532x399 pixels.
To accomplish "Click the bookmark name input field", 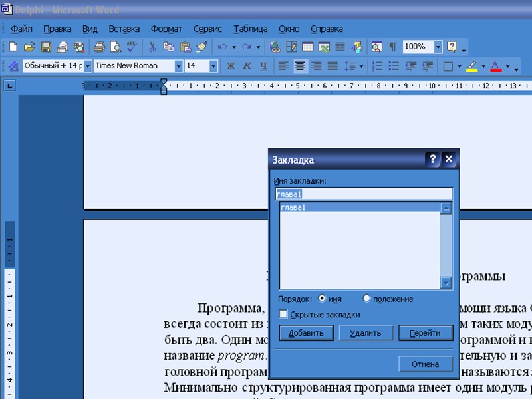I will pyautogui.click(x=364, y=194).
